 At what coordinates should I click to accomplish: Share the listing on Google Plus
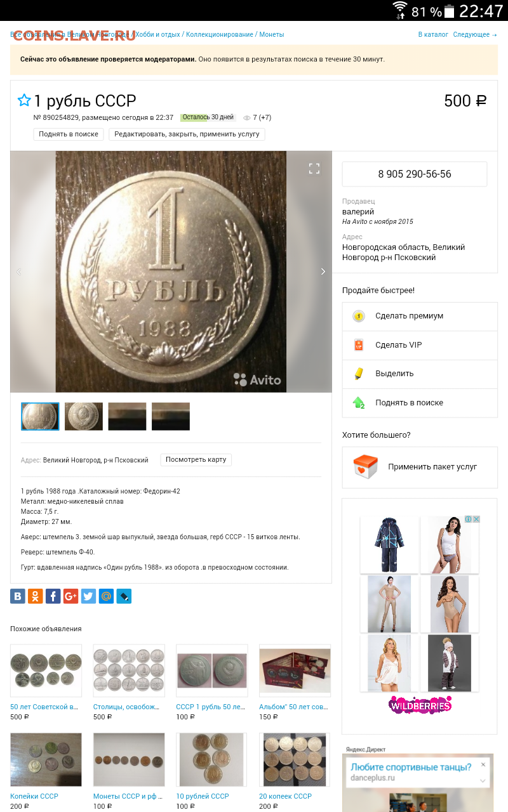pyautogui.click(x=70, y=596)
